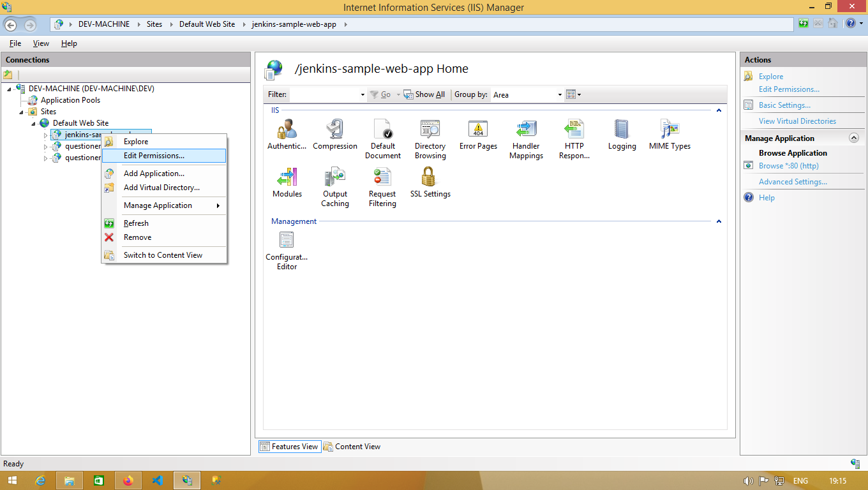Open the Authentication feature icon
The height and width of the screenshot is (490, 868).
click(287, 135)
